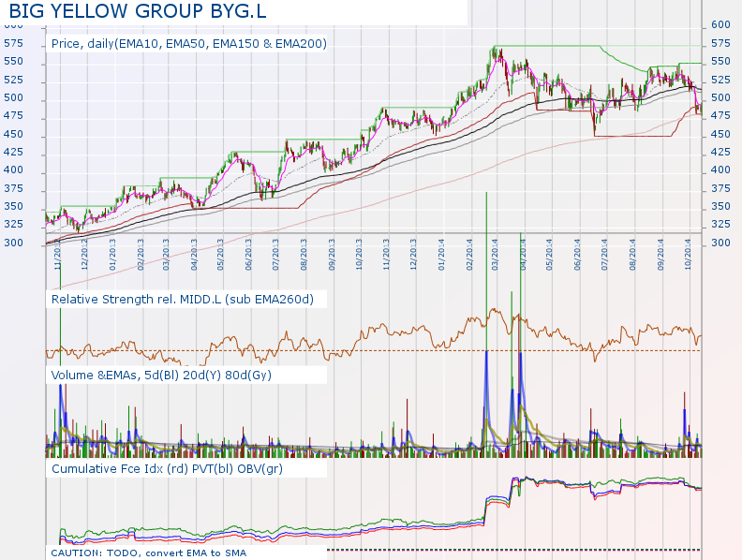Select 525 on the left price axis

pyautogui.click(x=13, y=80)
